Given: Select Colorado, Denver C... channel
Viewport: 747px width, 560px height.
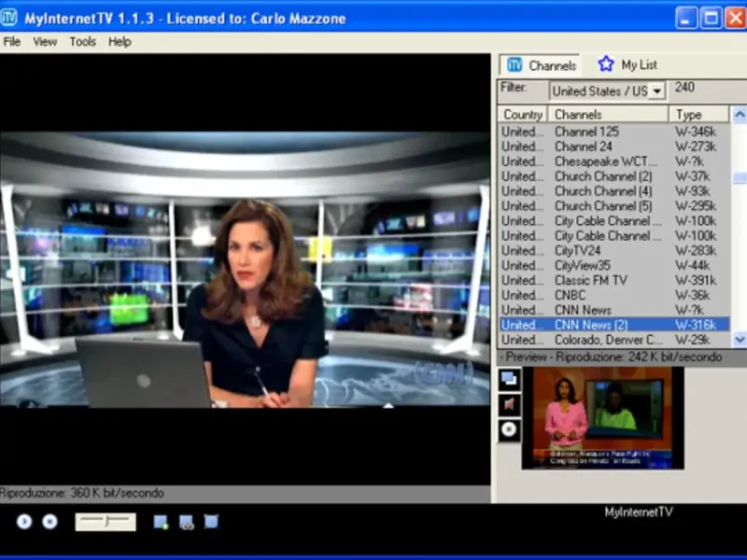Looking at the screenshot, I should pos(614,340).
